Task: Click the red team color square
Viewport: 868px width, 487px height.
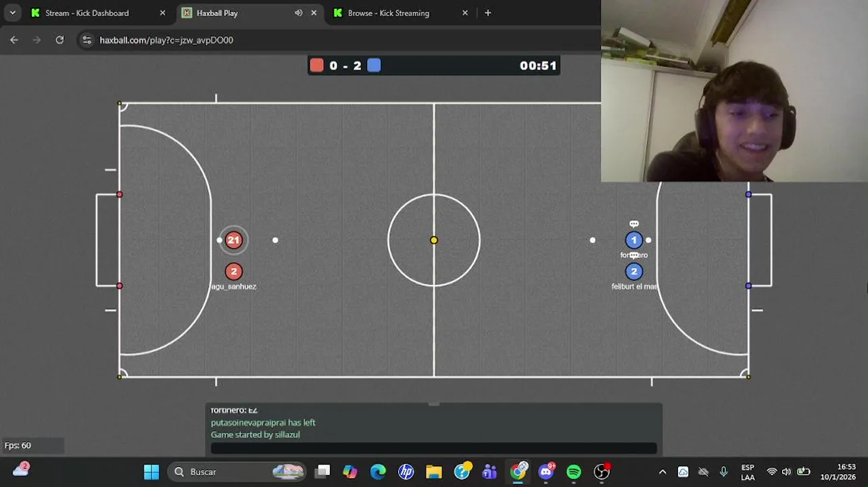Action: coord(316,65)
